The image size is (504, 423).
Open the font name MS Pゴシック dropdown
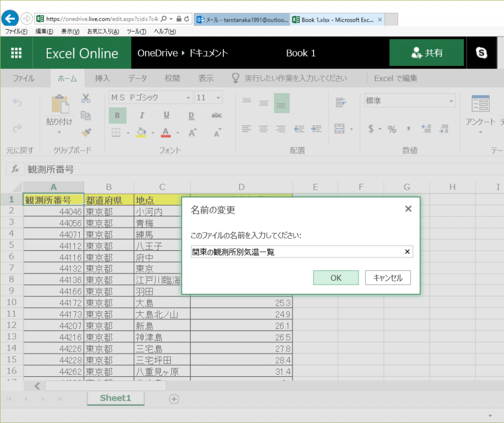189,98
